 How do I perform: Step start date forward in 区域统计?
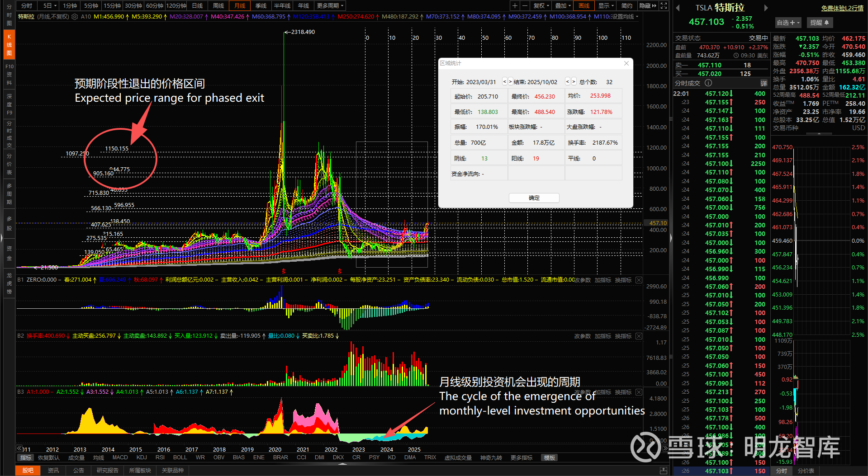click(511, 82)
